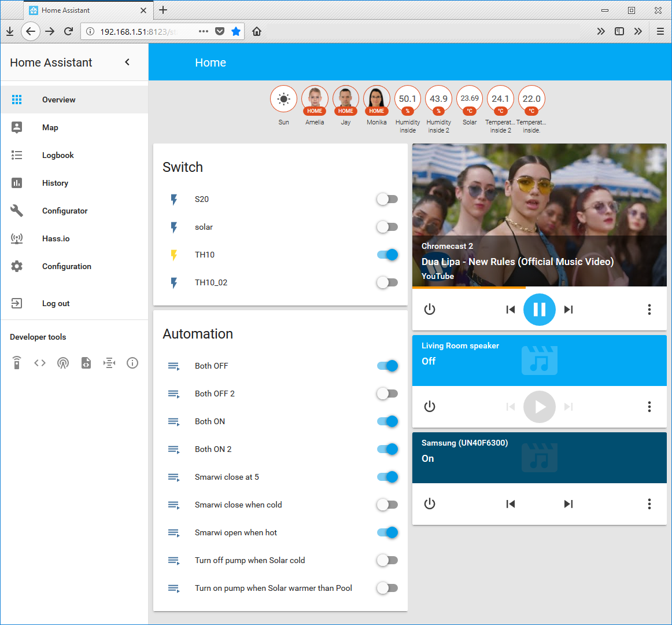Open the Solar 23.69 temperature badge
The width and height of the screenshot is (672, 625).
coord(470,99)
